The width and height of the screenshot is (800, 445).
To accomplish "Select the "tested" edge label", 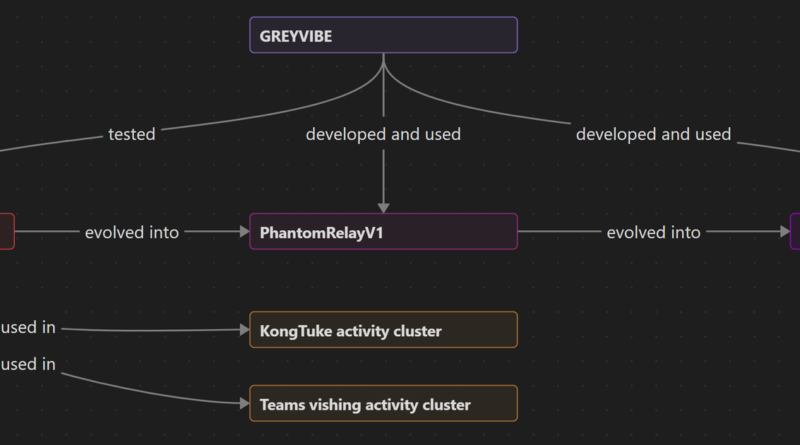I will [x=132, y=134].
